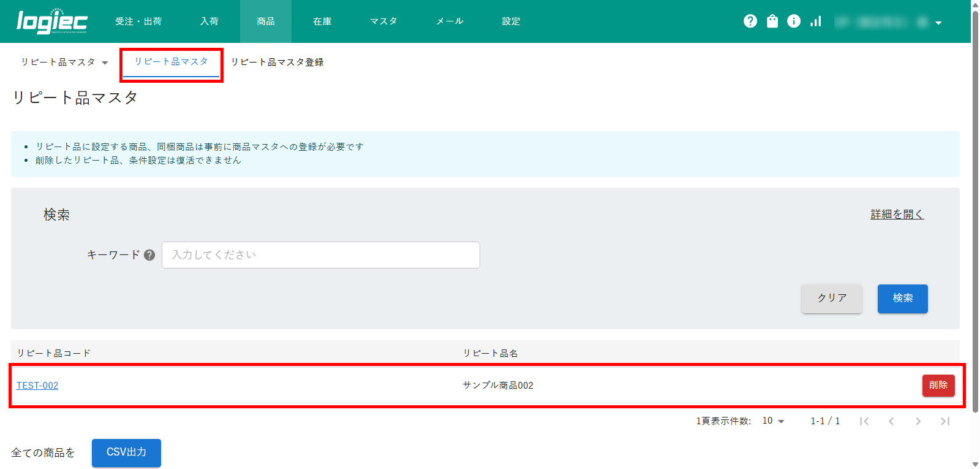Click the information circle icon in header
980x469 pixels.
[x=794, y=21]
